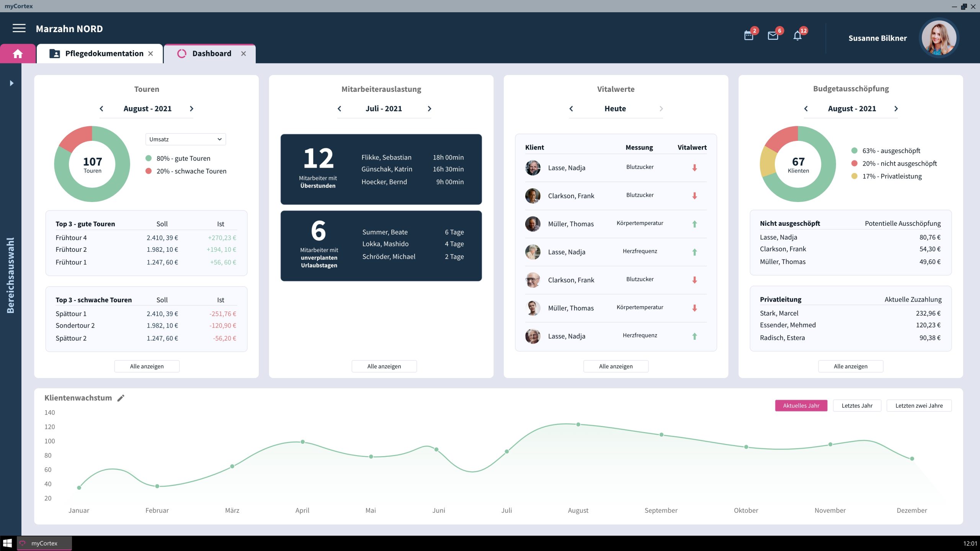
Task: Open the Umsatz dropdown
Action: [x=185, y=139]
